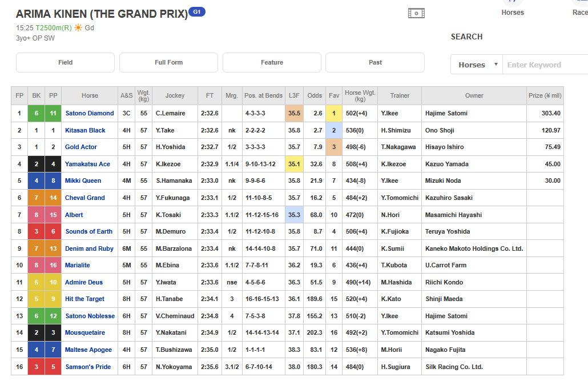588x385 pixels.
Task: Click the L3F column header
Action: (294, 96)
